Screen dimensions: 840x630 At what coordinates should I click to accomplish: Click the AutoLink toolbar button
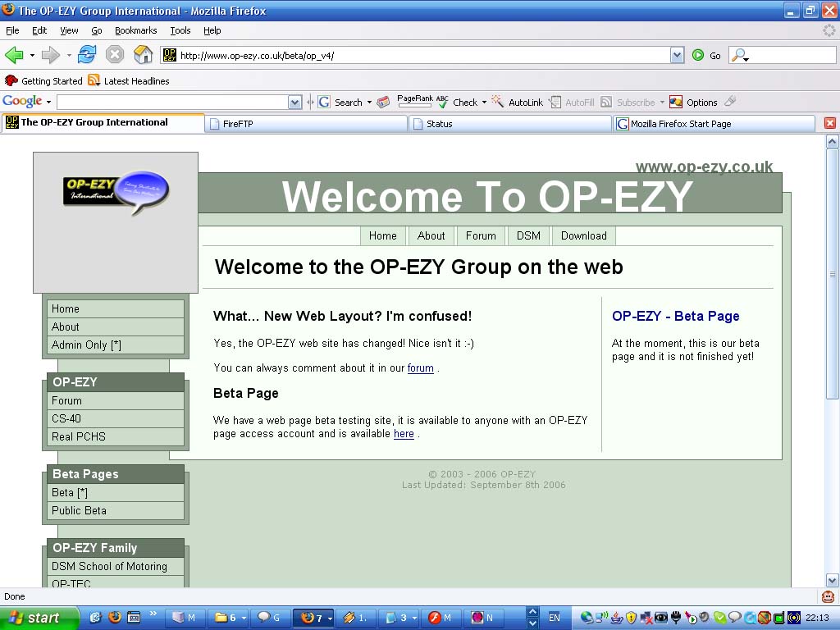click(x=518, y=102)
